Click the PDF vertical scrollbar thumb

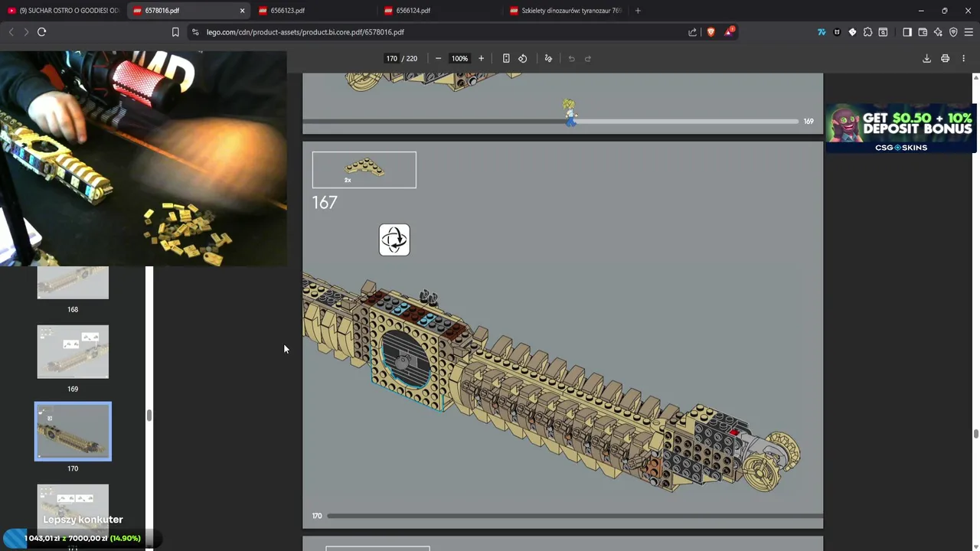975,434
